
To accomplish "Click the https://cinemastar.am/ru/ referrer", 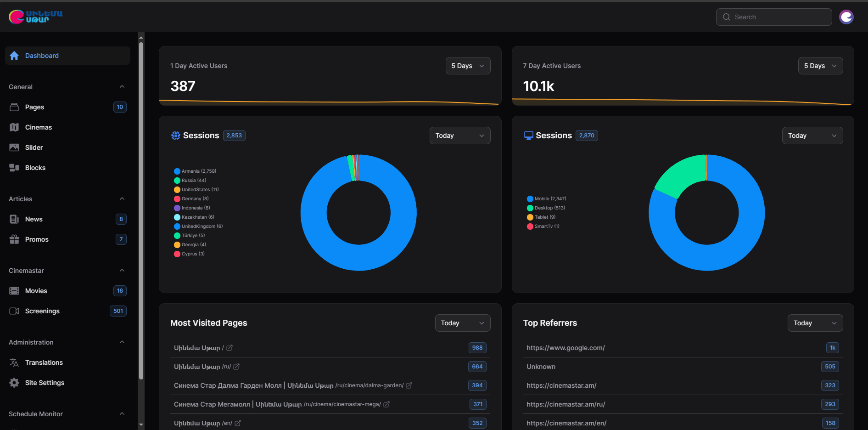I will (566, 404).
